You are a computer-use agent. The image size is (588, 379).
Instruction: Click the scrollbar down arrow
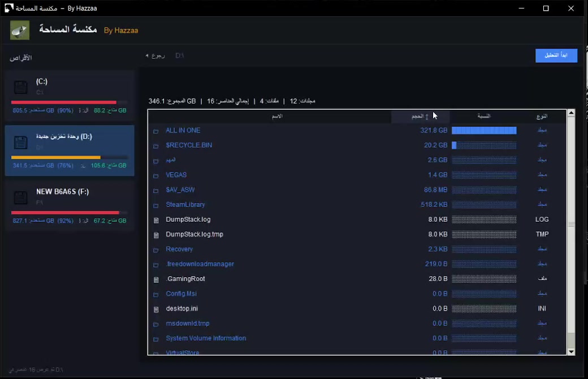[571, 352]
